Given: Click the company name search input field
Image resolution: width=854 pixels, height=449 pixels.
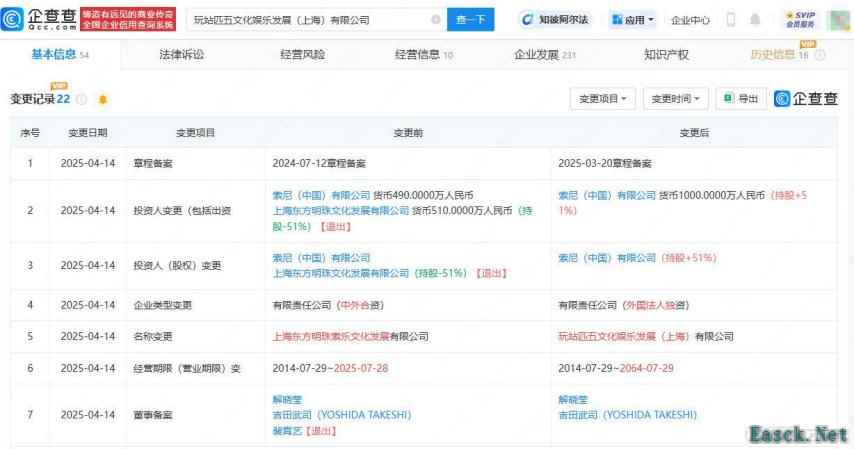Looking at the screenshot, I should [300, 20].
